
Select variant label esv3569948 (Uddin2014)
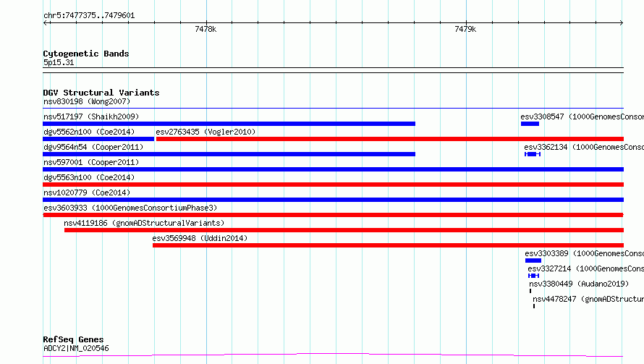coord(200,238)
